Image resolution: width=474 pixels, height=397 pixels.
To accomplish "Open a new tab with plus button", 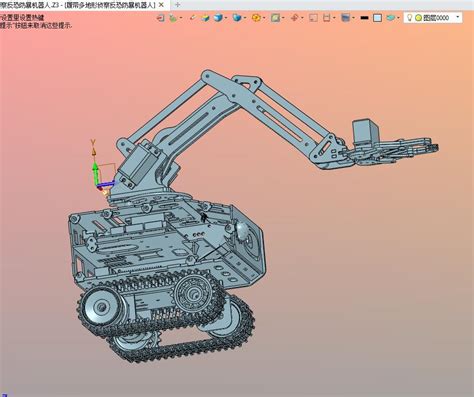I will (x=177, y=5).
